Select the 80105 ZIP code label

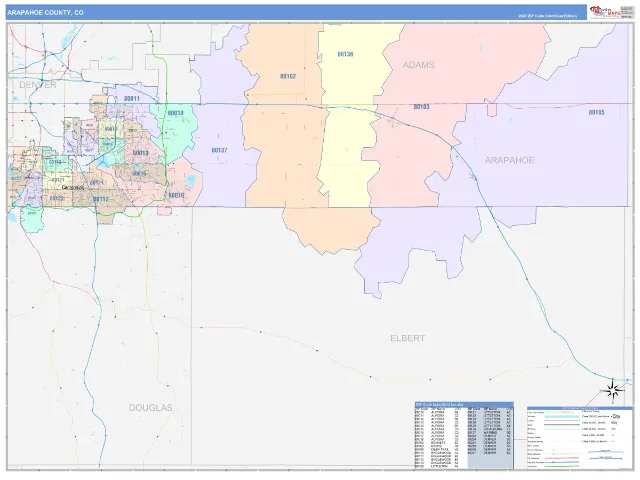596,112
